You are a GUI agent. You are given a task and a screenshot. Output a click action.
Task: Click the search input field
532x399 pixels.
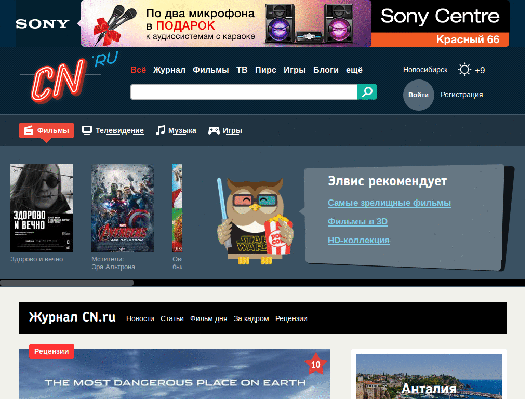(x=244, y=92)
